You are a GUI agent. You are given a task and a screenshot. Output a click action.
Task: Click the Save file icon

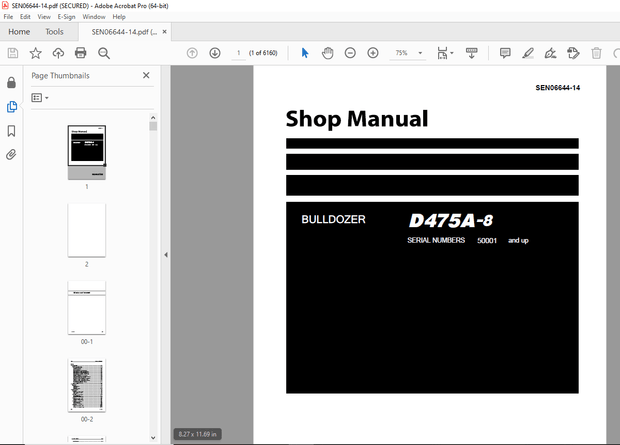click(13, 53)
